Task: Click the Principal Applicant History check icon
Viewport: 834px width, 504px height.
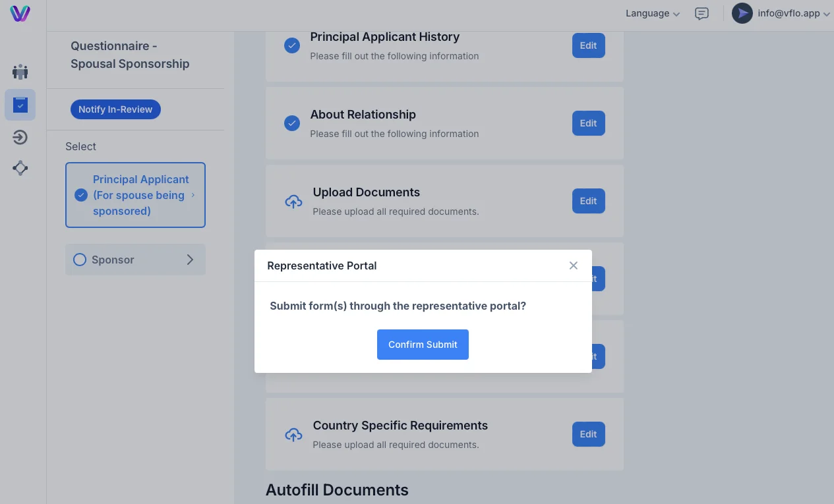Action: click(292, 46)
